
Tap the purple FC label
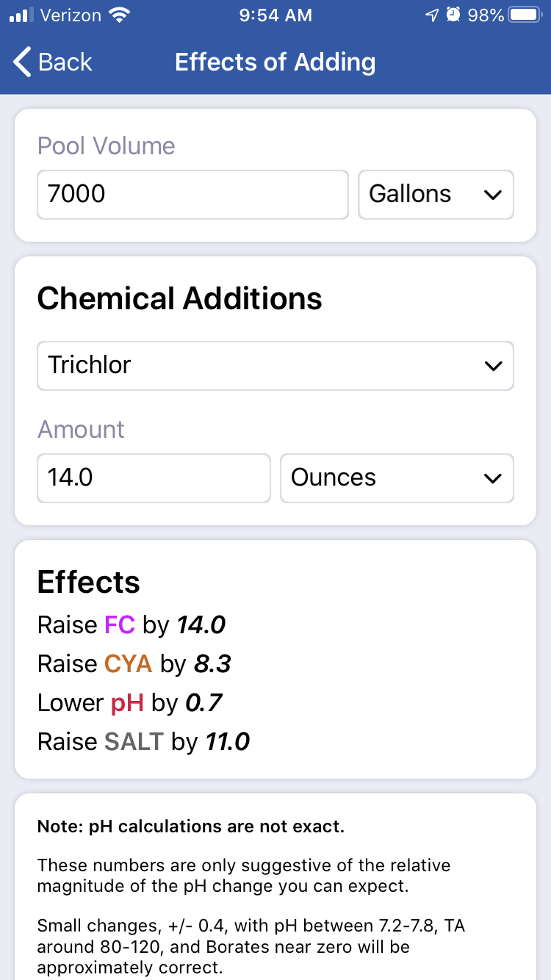click(x=120, y=625)
